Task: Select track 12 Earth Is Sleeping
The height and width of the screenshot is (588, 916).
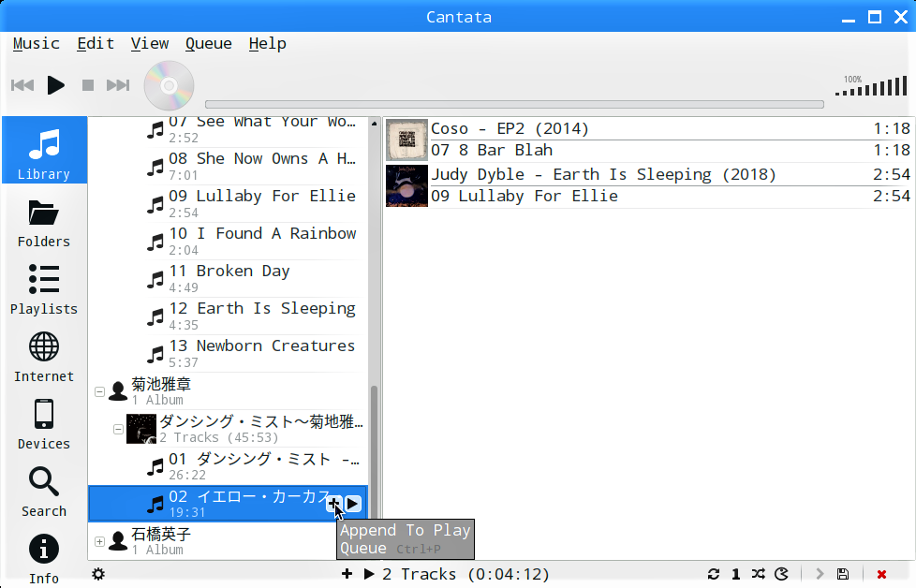Action: click(229, 316)
